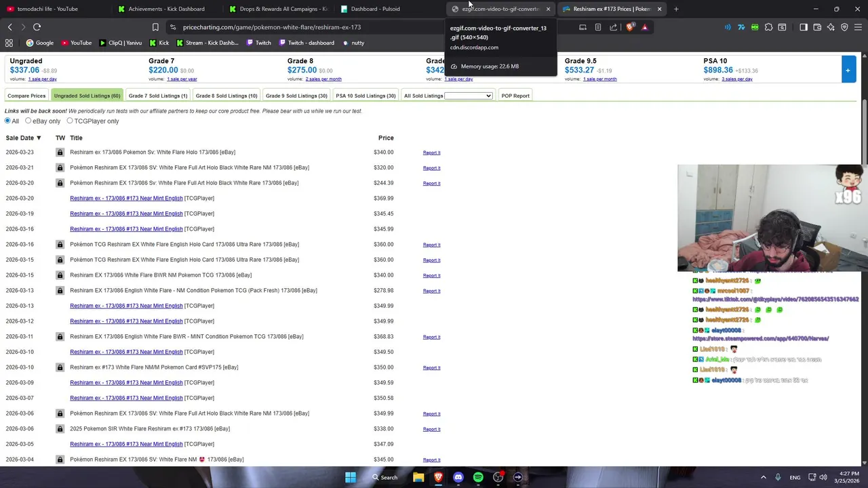868x488 pixels.
Task: Open the Brave Shields lion icon
Action: (630, 27)
